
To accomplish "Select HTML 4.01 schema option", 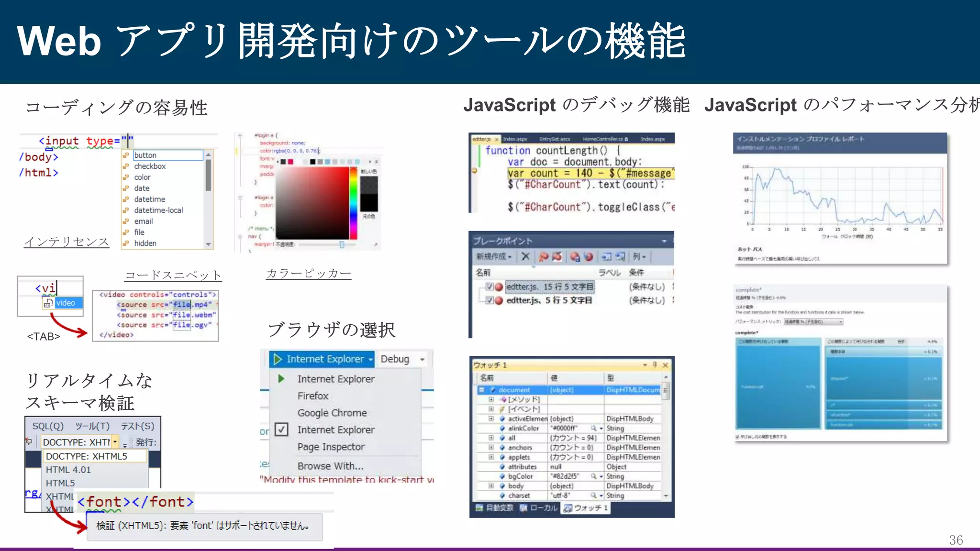I will point(68,470).
